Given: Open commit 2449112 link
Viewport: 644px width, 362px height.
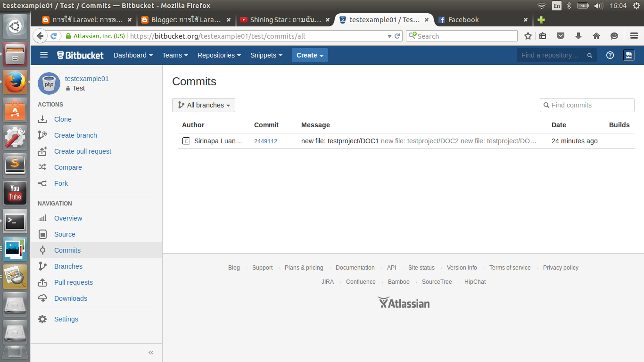Looking at the screenshot, I should coord(265,141).
